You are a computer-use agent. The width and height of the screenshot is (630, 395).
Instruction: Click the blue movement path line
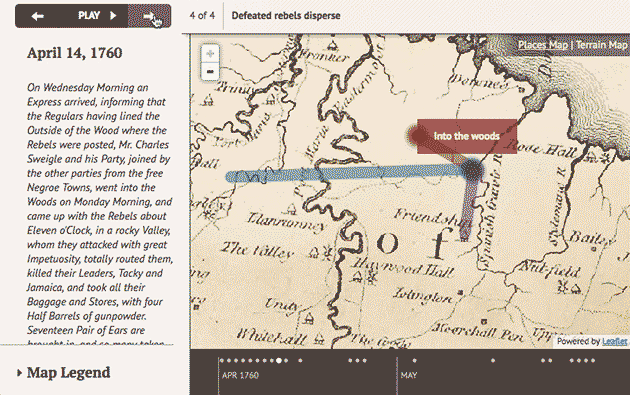(346, 174)
